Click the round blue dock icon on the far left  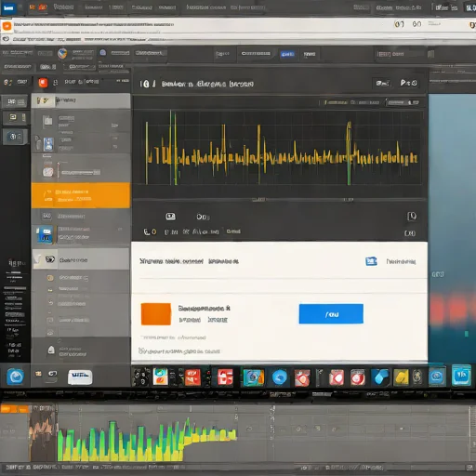[x=15, y=377]
